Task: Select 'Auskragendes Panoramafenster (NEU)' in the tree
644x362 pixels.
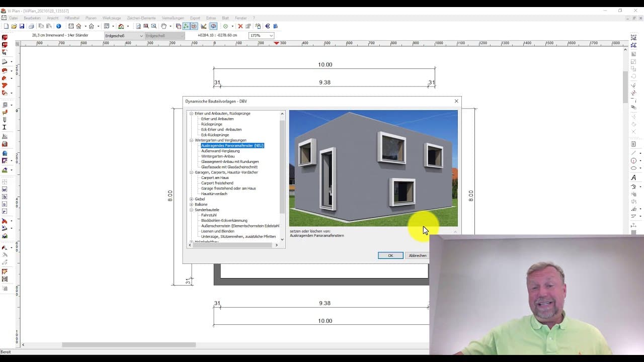Action: (232, 146)
